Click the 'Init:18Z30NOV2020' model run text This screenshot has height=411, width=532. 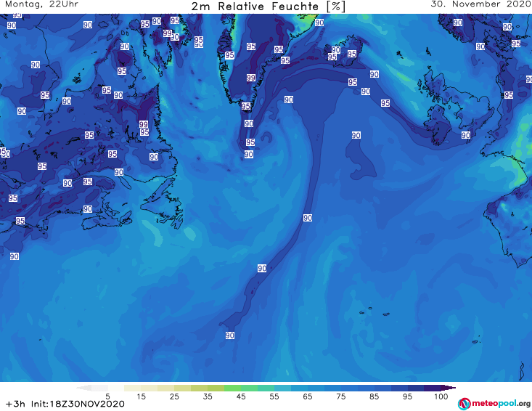(x=78, y=404)
